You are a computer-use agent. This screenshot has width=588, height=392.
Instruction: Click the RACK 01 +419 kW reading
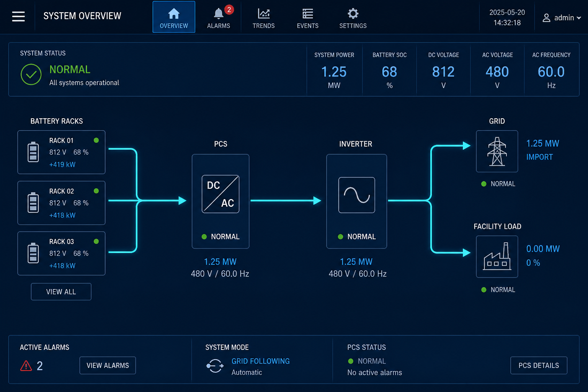coord(62,165)
